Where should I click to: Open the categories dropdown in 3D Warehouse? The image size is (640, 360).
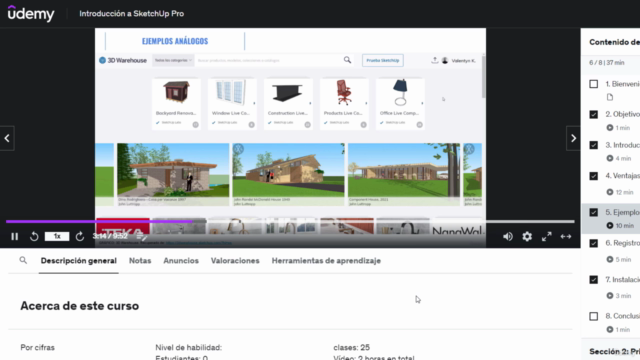point(173,60)
